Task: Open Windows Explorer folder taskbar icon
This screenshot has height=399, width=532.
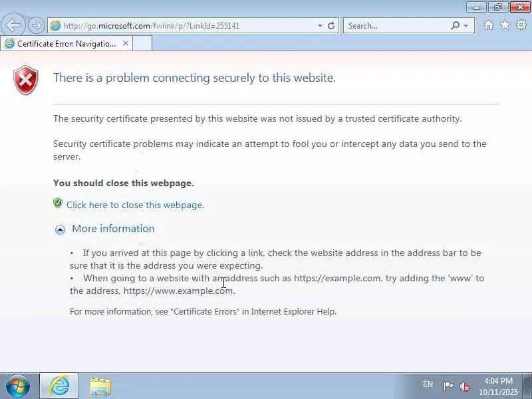Action: point(100,386)
